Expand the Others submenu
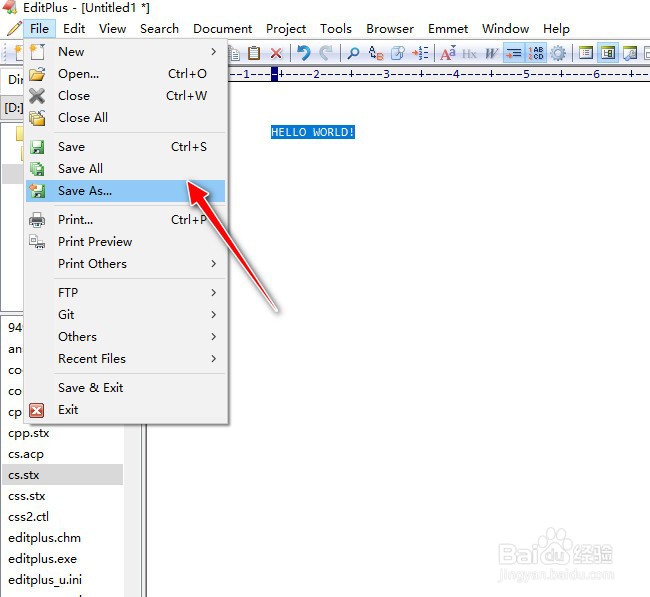 coord(213,337)
